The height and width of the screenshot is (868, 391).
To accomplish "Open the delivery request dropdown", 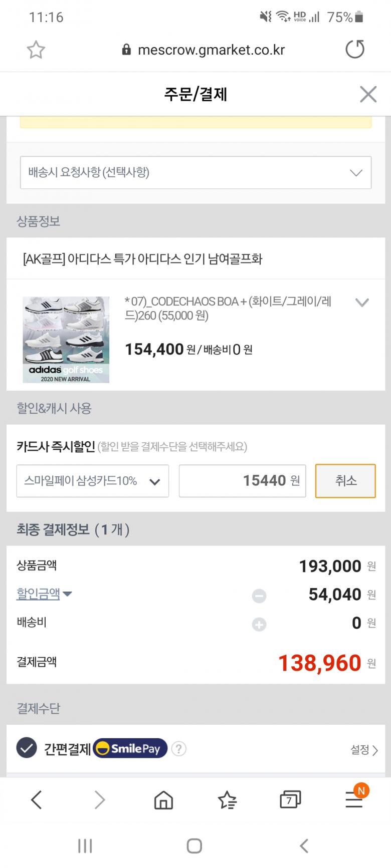I will pyautogui.click(x=195, y=173).
